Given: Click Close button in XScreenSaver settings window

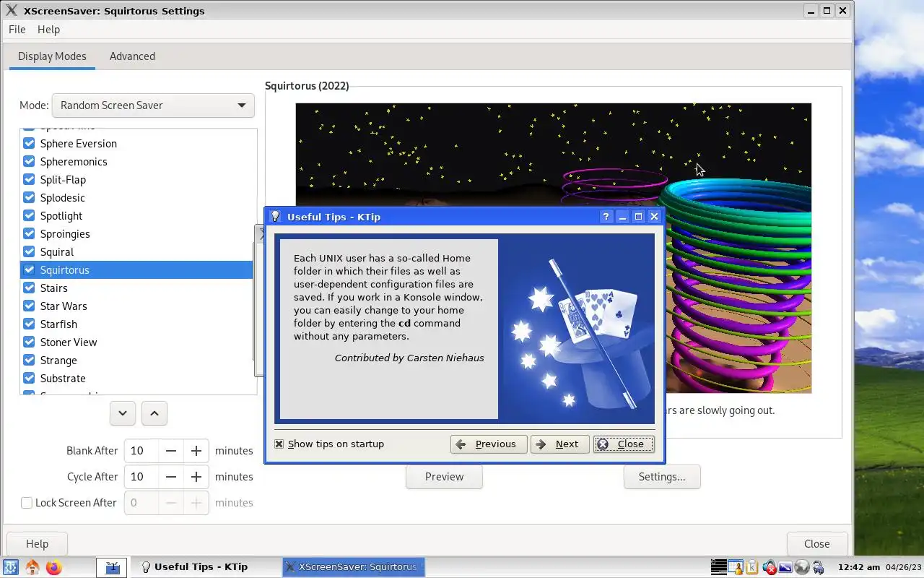Looking at the screenshot, I should click(x=817, y=544).
